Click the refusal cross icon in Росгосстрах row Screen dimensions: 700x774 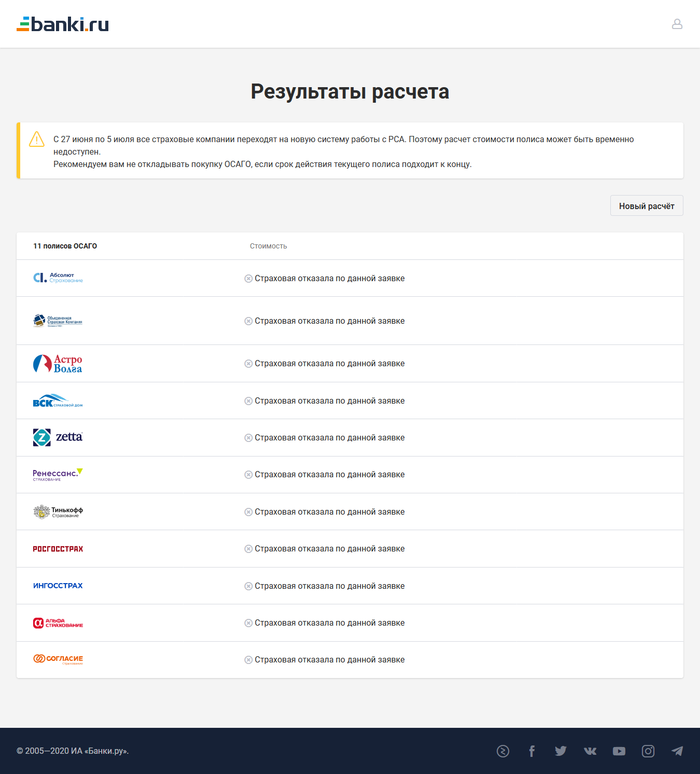coord(248,549)
